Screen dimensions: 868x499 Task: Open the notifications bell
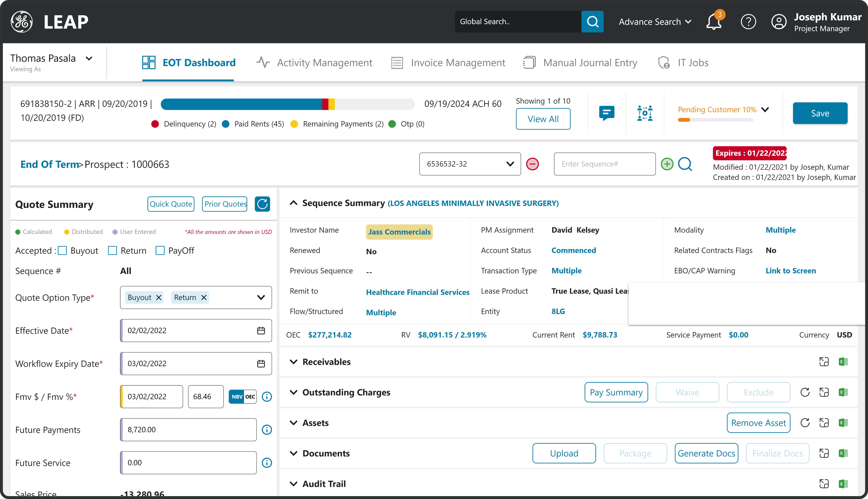point(714,22)
